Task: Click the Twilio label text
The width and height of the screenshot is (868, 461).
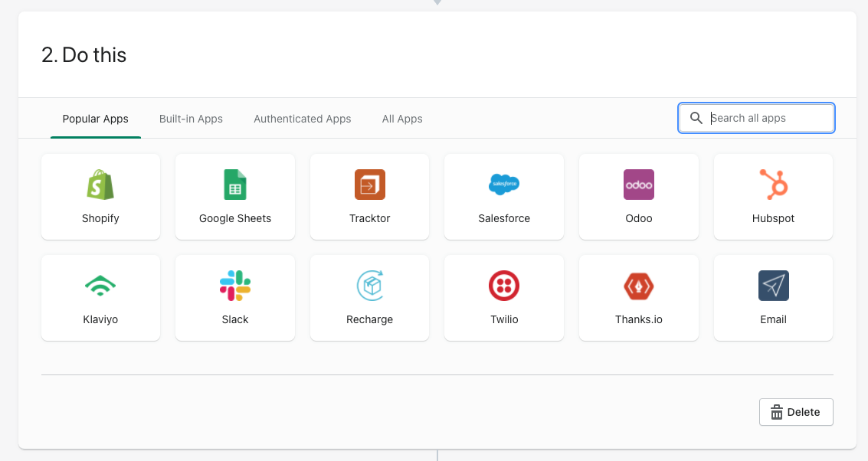Action: coord(504,319)
